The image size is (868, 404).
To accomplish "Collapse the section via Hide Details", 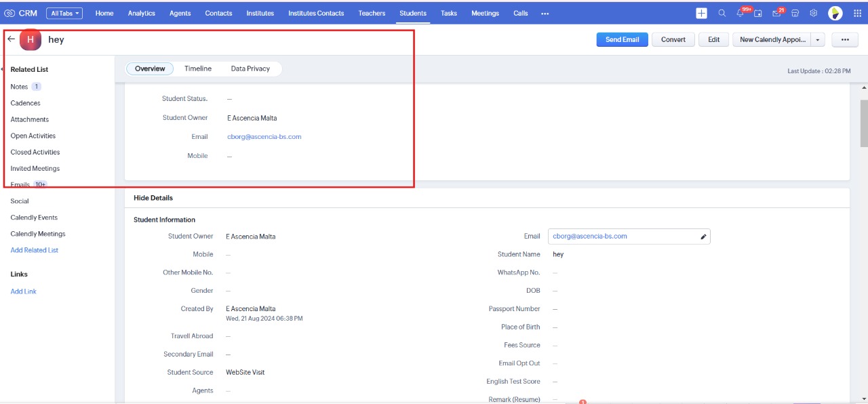I will [x=153, y=198].
